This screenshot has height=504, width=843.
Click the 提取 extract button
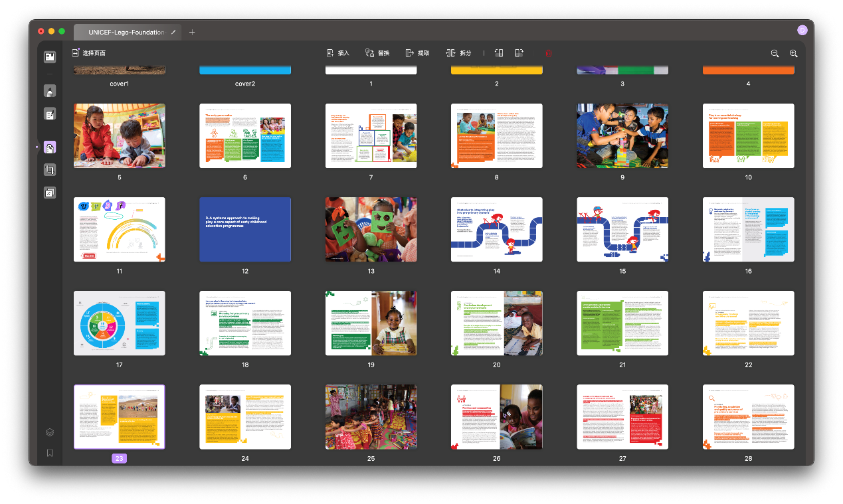tap(417, 53)
